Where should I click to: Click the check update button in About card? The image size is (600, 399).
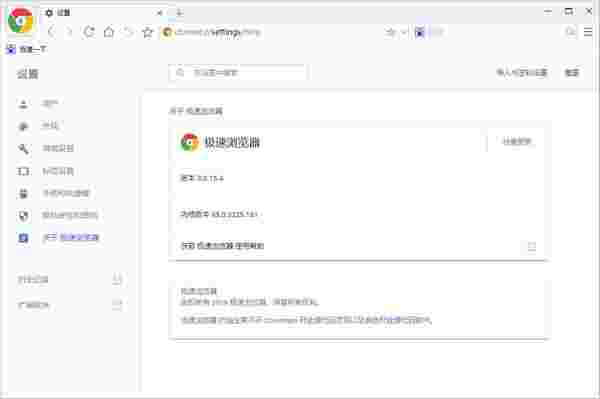[517, 142]
